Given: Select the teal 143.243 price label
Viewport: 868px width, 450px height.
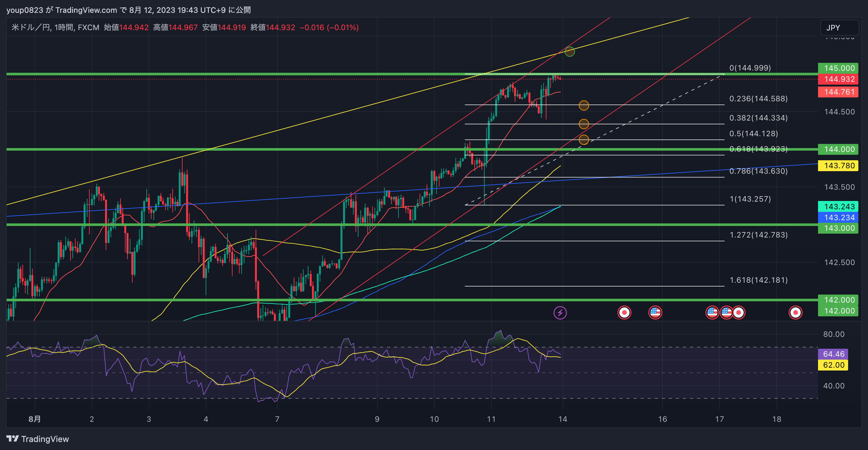Looking at the screenshot, I should tap(838, 207).
